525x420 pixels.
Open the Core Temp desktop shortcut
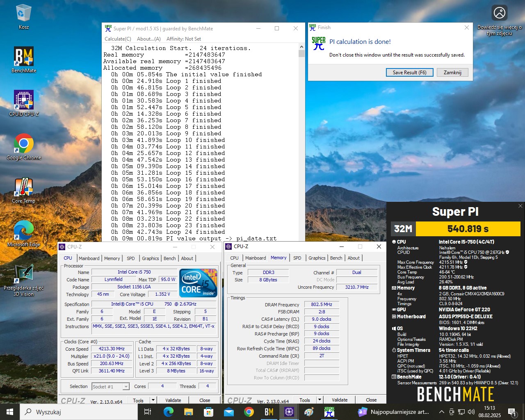(x=24, y=190)
